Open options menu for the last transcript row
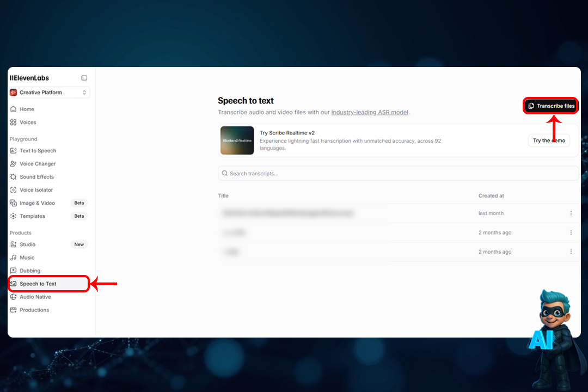588x392 pixels. point(571,252)
